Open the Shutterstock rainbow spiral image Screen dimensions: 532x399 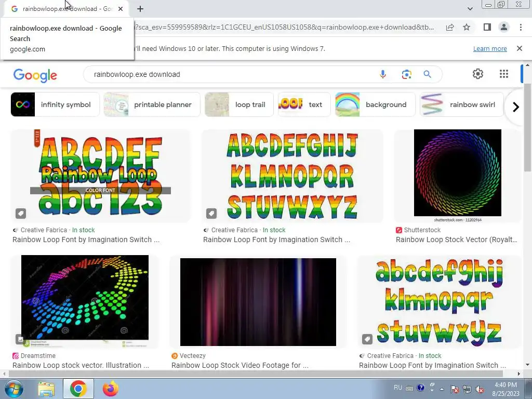457,176
